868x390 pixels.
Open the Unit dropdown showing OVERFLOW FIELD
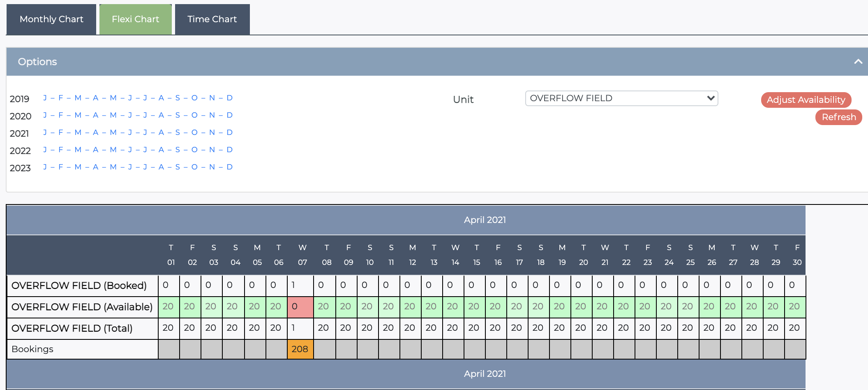coord(621,98)
